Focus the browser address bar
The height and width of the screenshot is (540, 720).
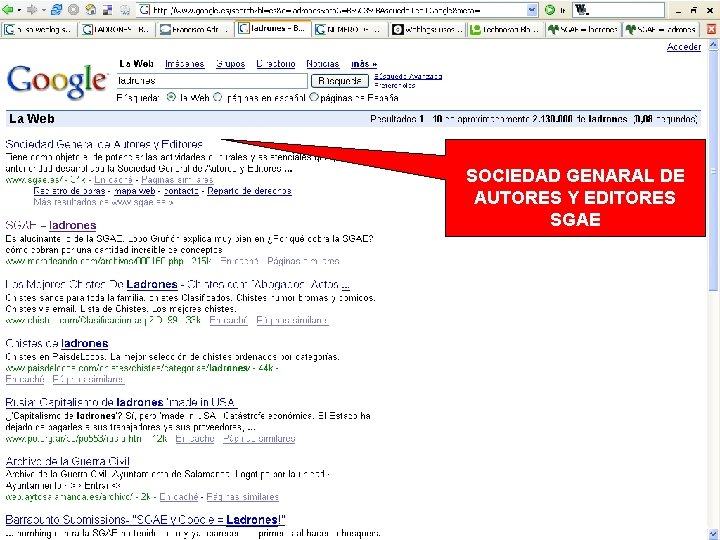[338, 10]
